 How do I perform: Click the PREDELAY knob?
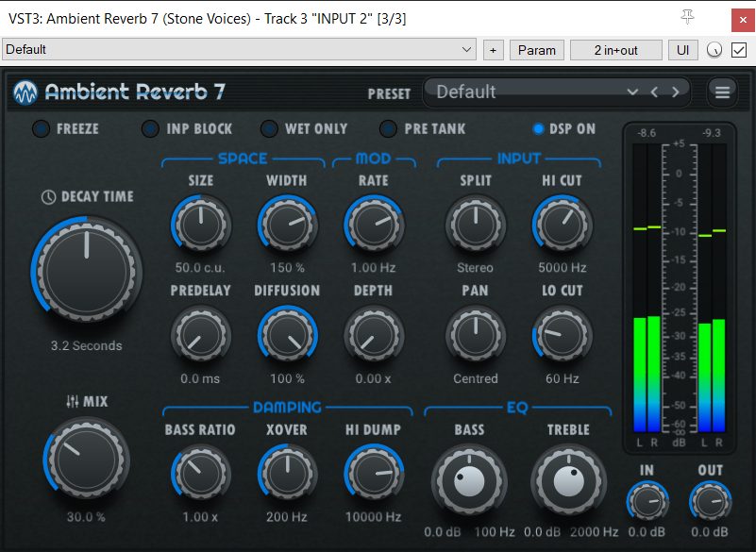(x=201, y=335)
